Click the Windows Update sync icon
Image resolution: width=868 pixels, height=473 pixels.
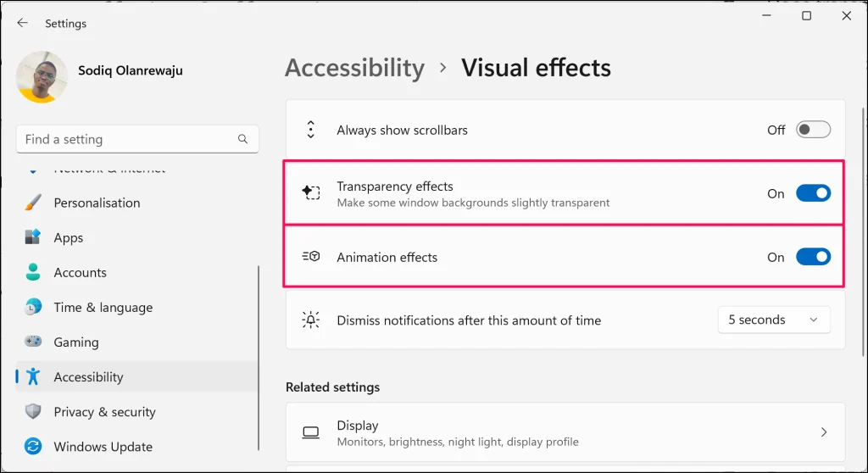[x=33, y=447]
